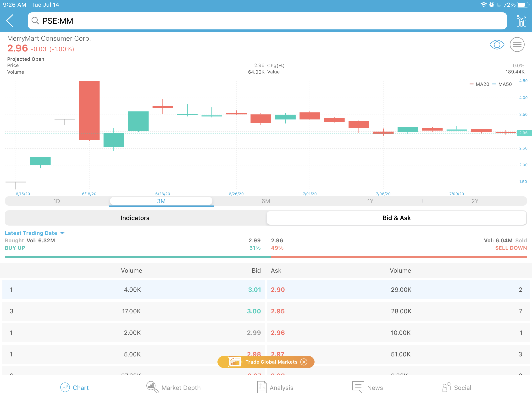The image size is (532, 399).
Task: Tap the SELL DOWN label
Action: click(511, 248)
